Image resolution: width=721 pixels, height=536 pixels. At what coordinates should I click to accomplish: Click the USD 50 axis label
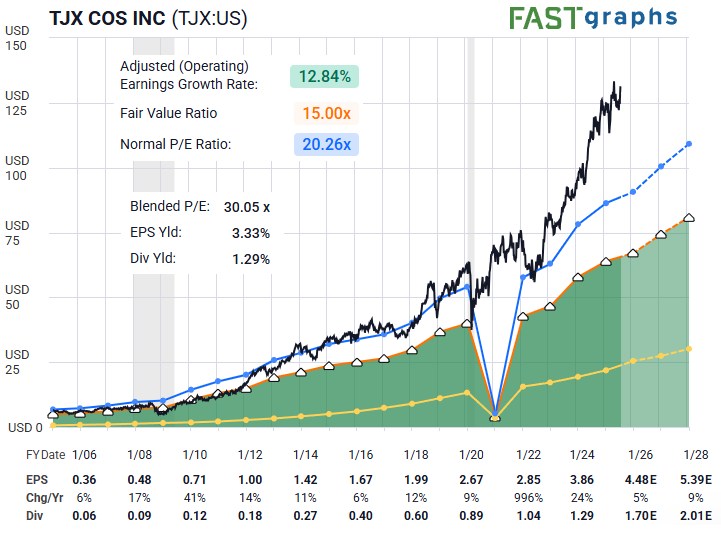(x=17, y=297)
